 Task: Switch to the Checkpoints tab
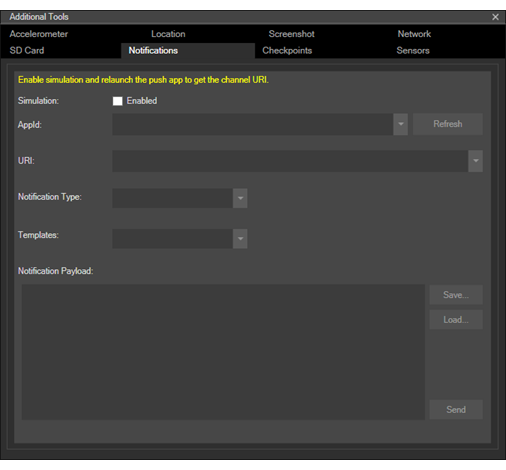287,51
